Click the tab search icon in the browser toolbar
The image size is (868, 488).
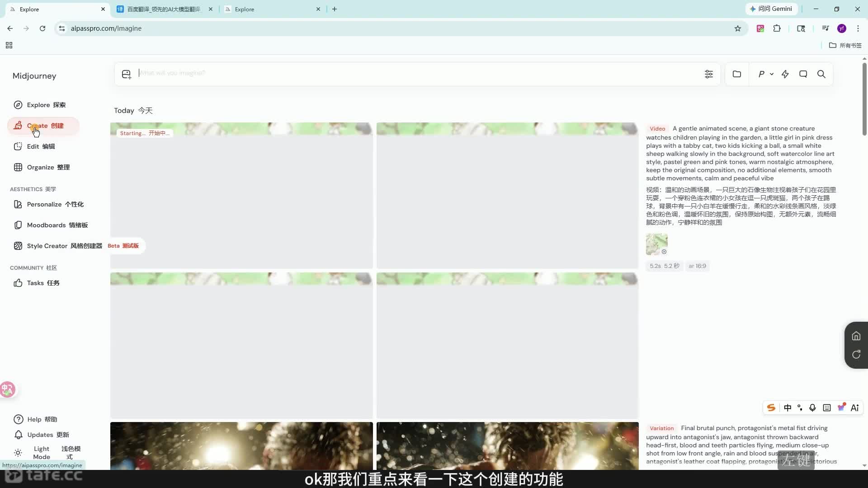point(801,28)
